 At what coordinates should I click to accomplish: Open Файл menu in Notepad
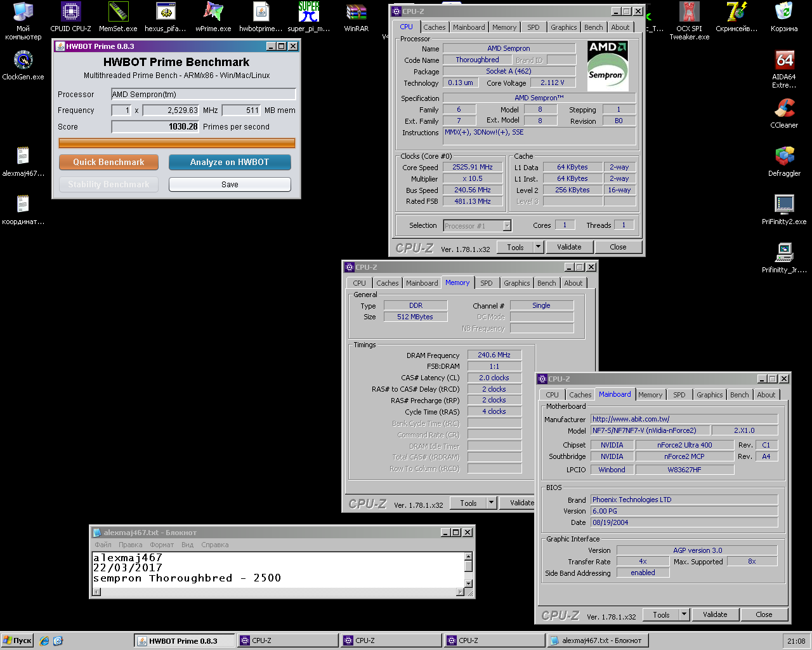[x=103, y=545]
